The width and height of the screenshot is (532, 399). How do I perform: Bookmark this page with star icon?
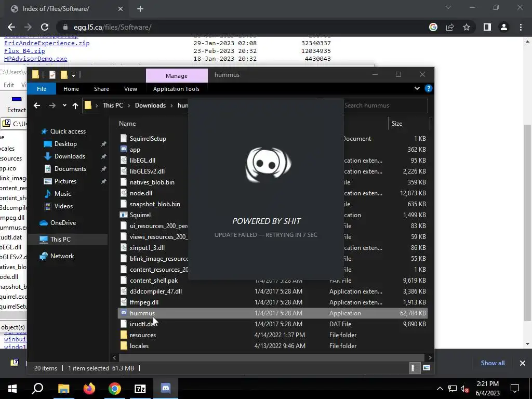pyautogui.click(x=467, y=27)
